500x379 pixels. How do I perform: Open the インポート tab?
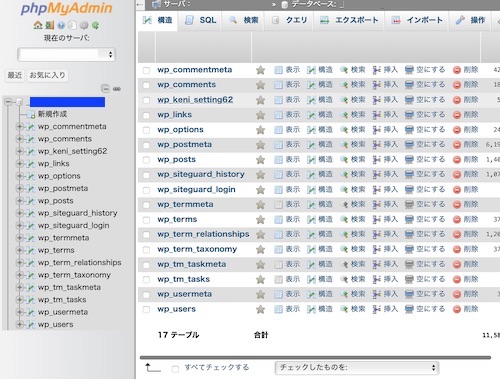click(417, 20)
